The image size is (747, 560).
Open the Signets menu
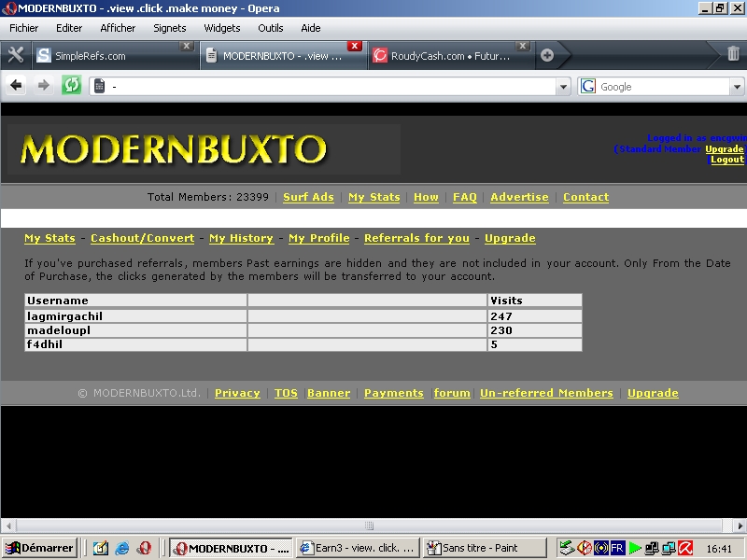point(170,28)
